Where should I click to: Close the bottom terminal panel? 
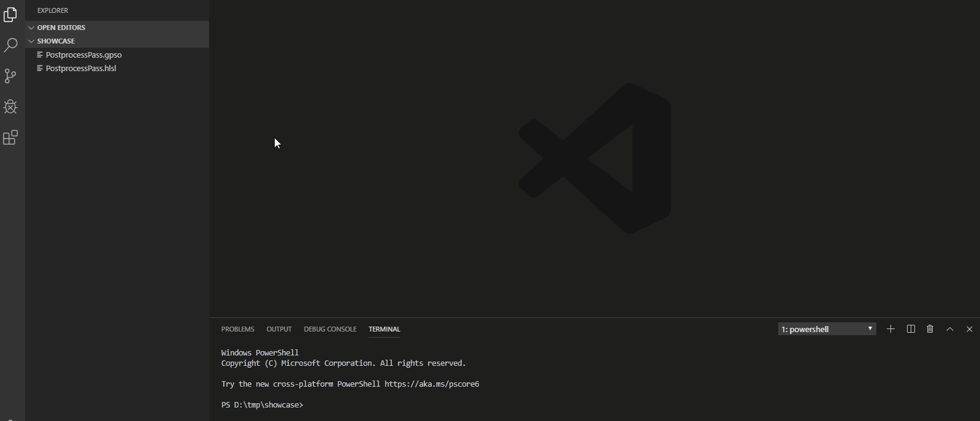[969, 329]
